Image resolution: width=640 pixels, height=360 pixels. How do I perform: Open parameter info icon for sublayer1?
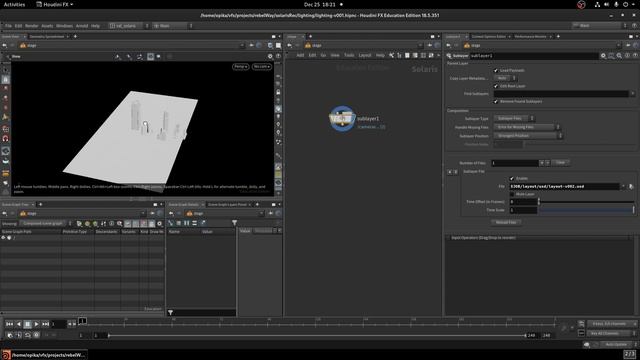(627, 56)
